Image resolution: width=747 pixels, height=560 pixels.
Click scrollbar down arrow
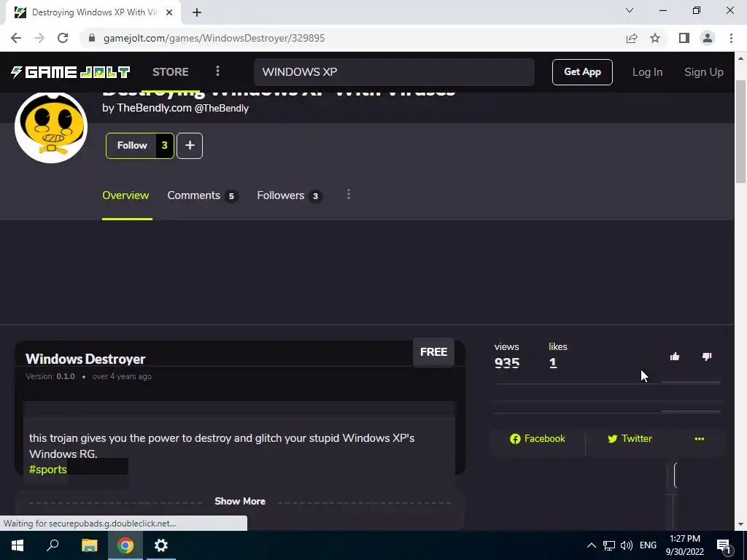pyautogui.click(x=740, y=524)
